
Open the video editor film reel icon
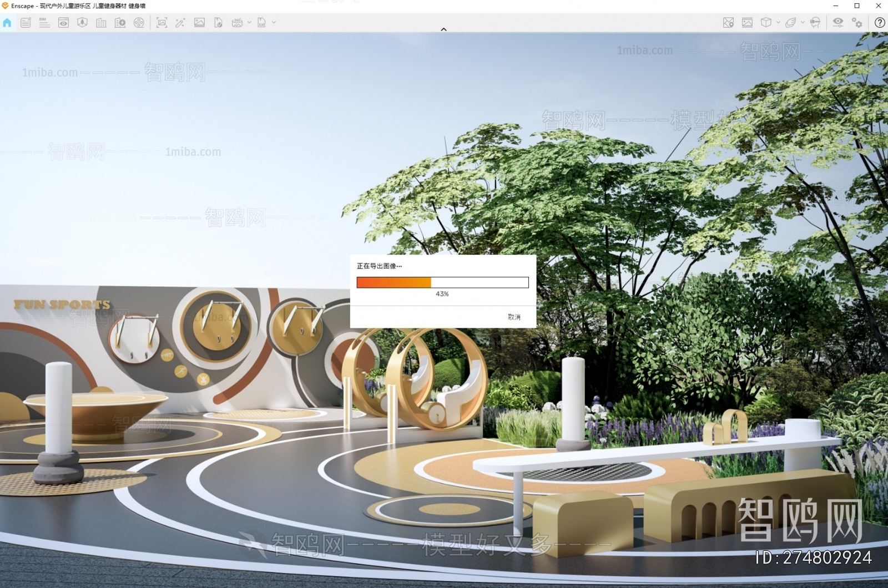click(x=139, y=23)
